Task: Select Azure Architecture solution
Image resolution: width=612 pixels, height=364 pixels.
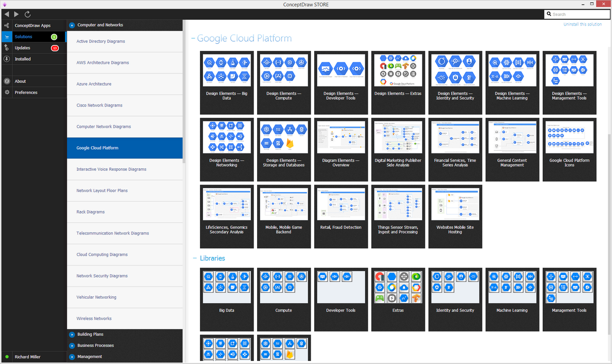Action: click(124, 84)
